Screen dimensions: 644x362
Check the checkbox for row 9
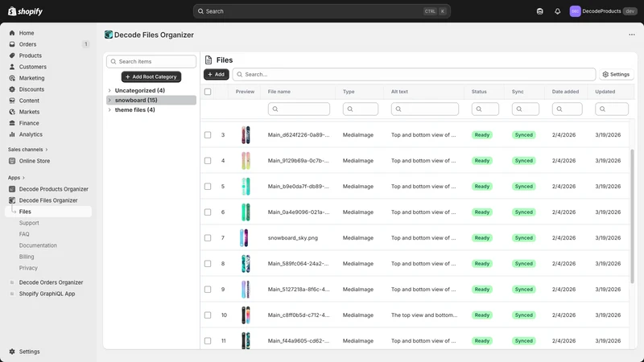pos(208,290)
